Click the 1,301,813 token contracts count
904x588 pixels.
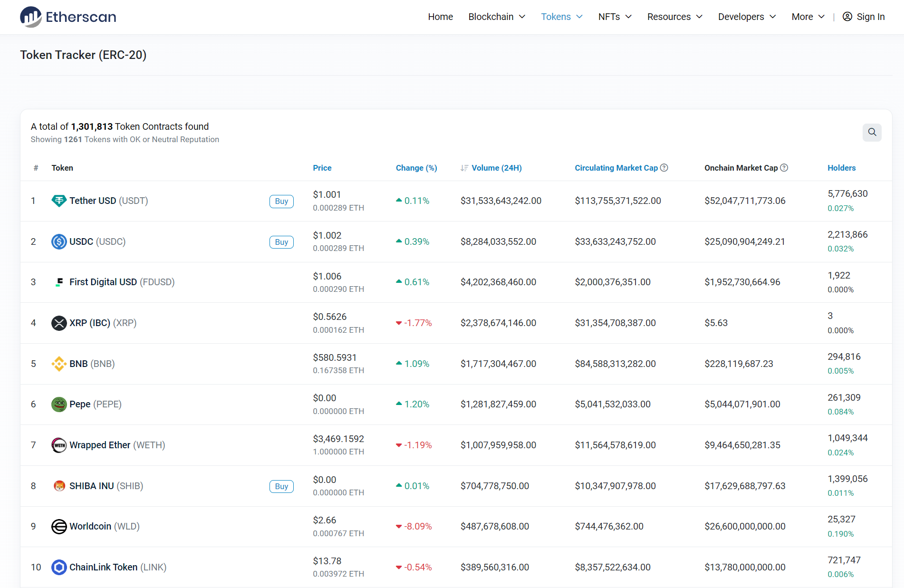click(92, 126)
